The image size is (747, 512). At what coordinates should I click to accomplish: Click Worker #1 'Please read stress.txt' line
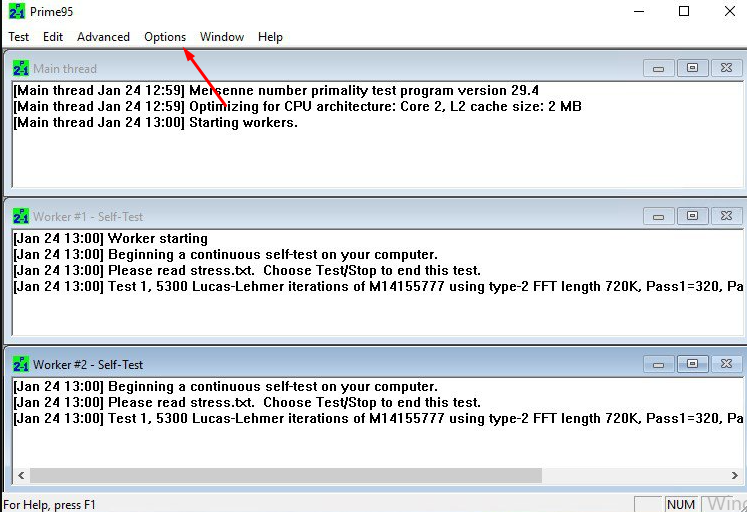[247, 270]
